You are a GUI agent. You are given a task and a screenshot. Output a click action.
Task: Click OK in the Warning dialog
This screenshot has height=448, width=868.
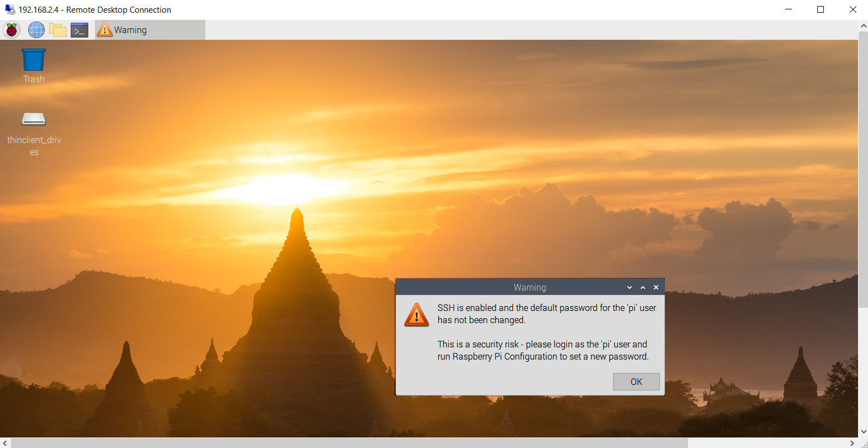tap(636, 382)
